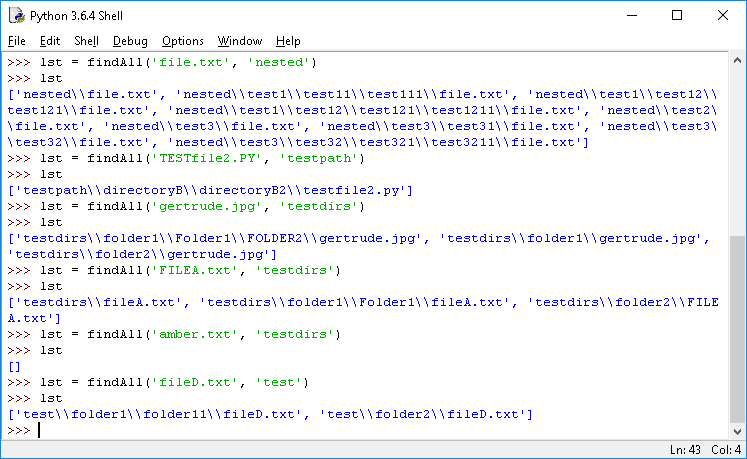Click the 'Ln: 43' status bar entry
Viewport: 747px width, 459px height.
pos(685,449)
